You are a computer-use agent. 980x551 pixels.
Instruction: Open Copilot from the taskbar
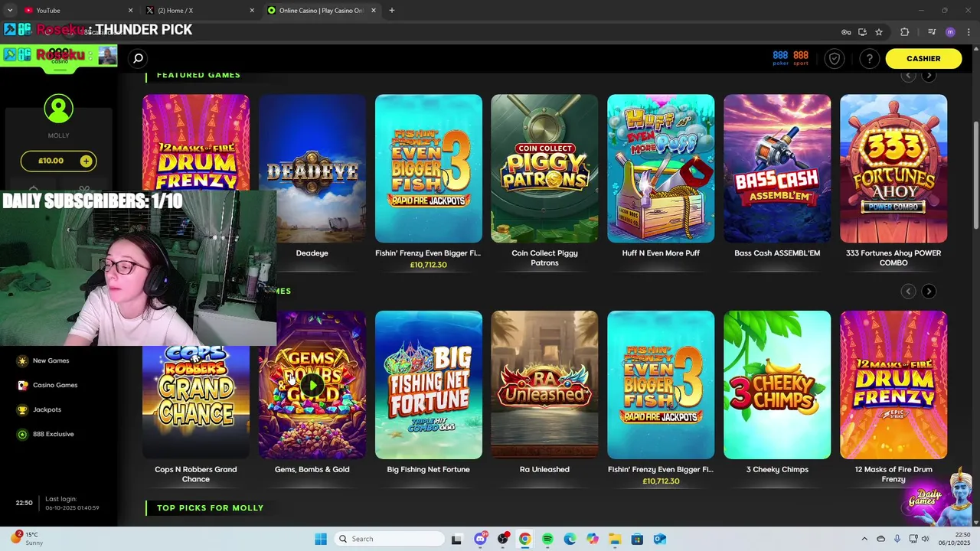(x=592, y=539)
